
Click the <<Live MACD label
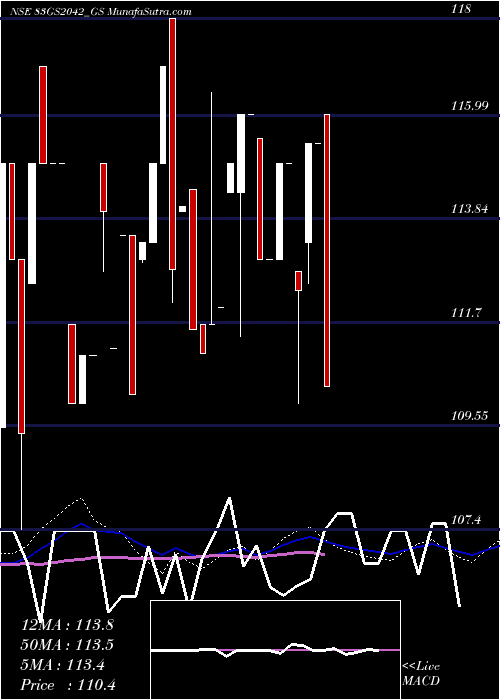tap(421, 673)
